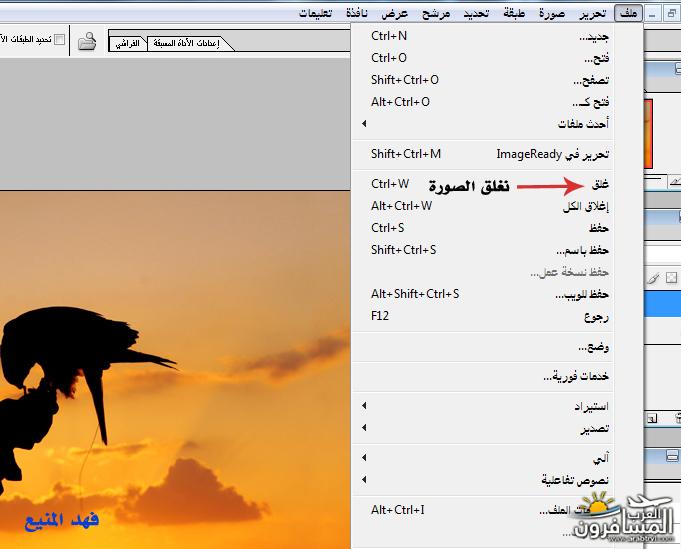681x549 pixels.
Task: Choose جديد... from the file menu
Action: 483,36
